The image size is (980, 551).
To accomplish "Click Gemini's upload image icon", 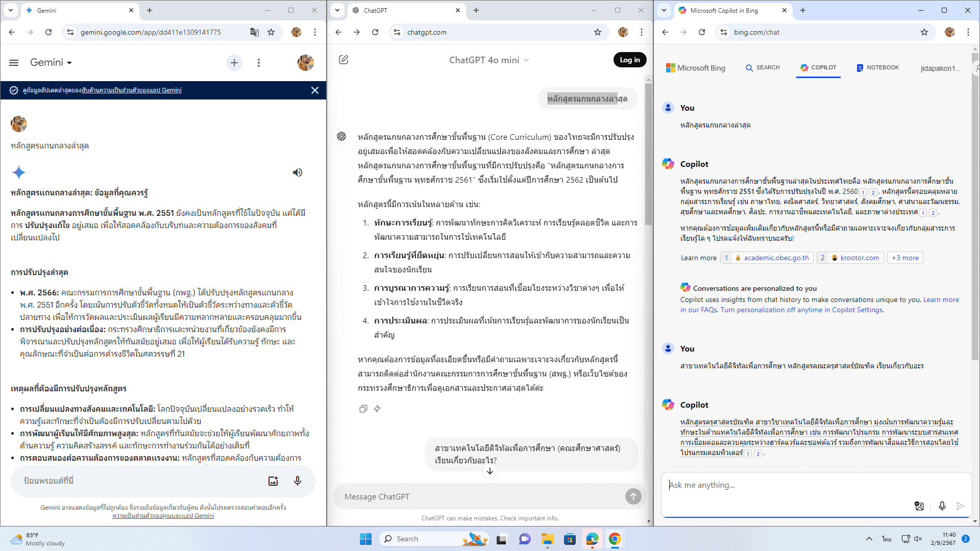I will pos(273,481).
